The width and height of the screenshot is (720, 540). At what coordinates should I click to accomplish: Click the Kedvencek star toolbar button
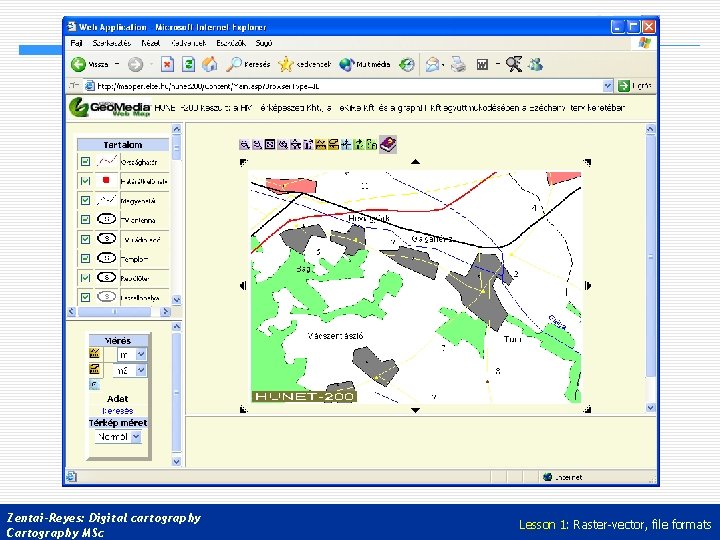pyautogui.click(x=304, y=64)
